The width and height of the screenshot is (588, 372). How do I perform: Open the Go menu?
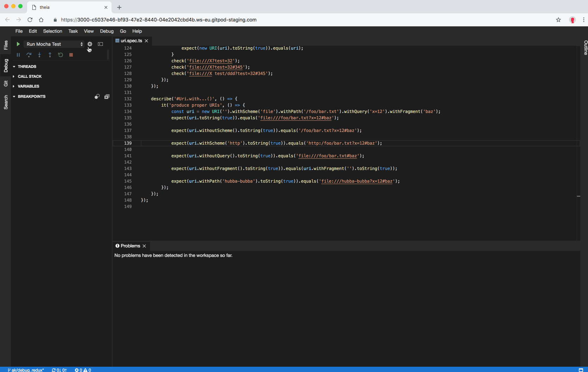pos(123,31)
